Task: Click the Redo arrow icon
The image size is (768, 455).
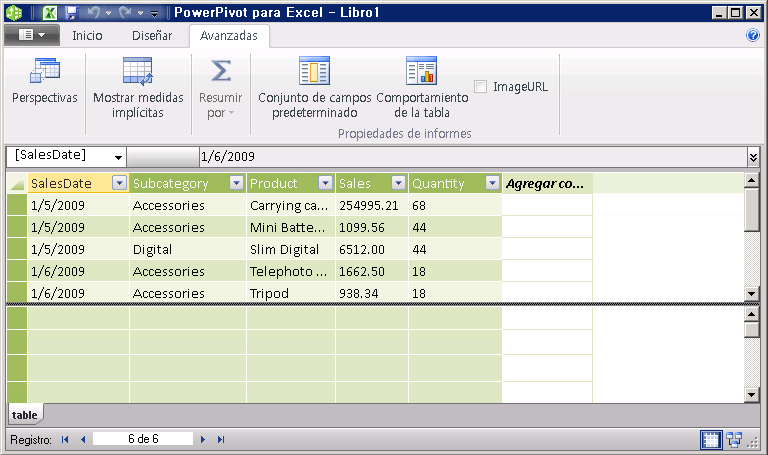Action: [125, 12]
